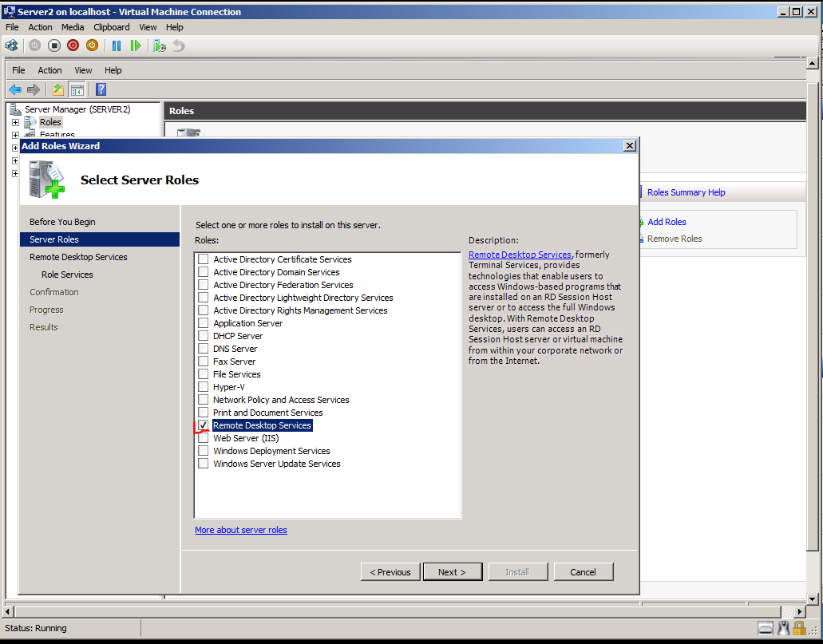Click the Up one level folder icon
This screenshot has height=644, width=823.
tap(57, 89)
